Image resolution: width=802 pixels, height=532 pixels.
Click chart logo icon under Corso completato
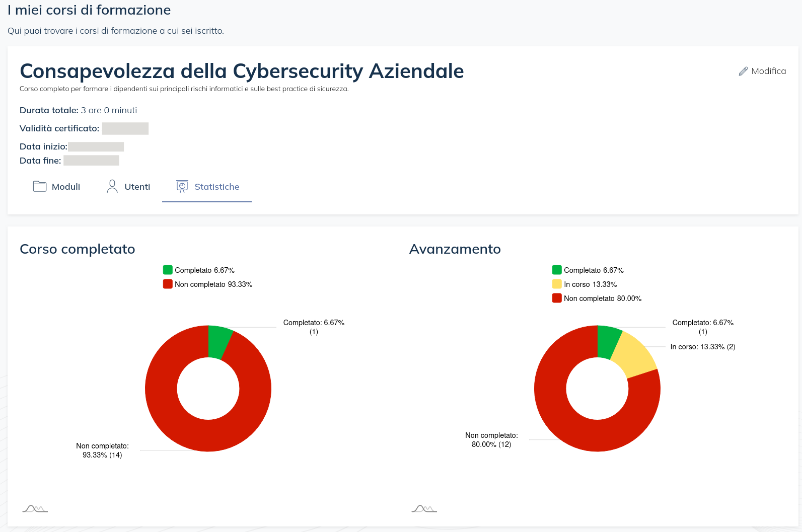[35, 509]
